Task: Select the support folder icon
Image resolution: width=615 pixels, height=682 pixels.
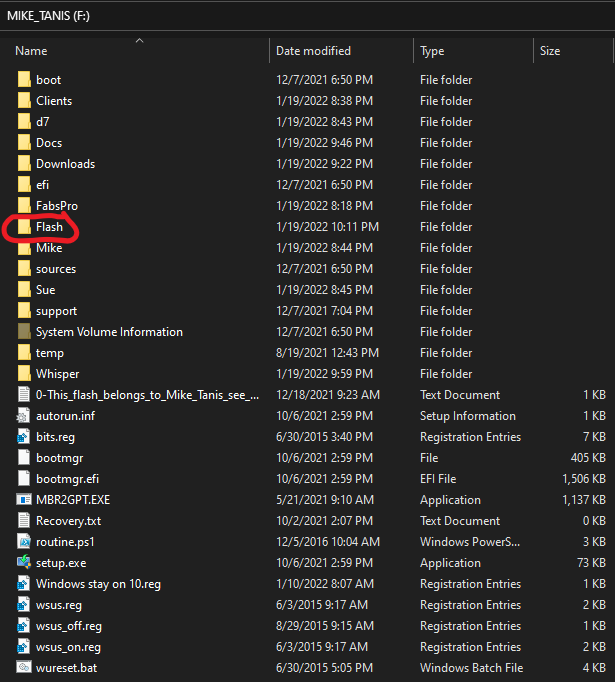Action: point(24,311)
